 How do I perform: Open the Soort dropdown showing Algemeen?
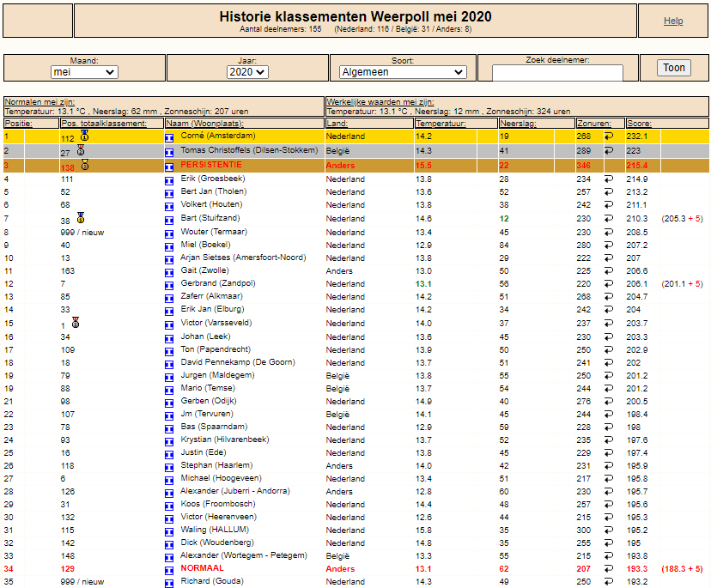[x=403, y=72]
